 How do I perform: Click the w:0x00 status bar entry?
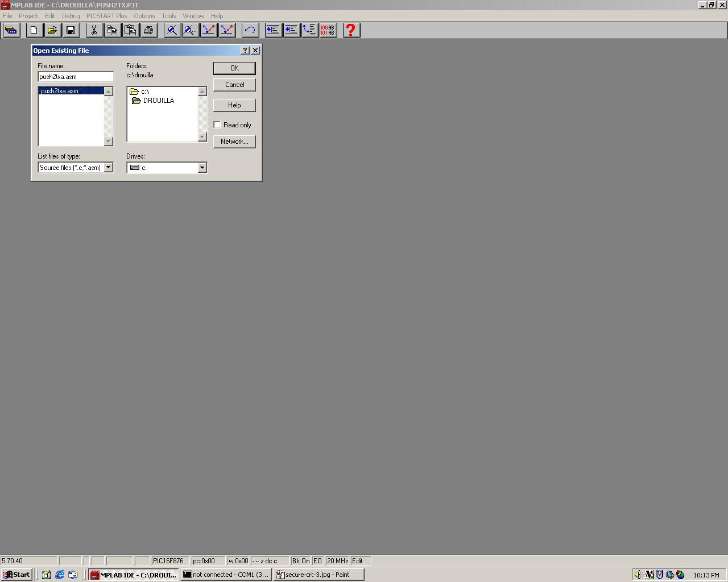point(238,561)
